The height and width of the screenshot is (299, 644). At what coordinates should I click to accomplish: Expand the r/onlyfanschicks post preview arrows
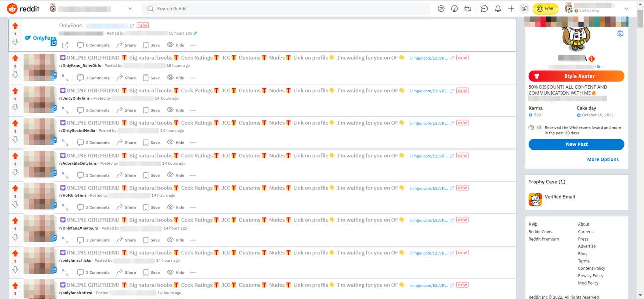coord(65,272)
